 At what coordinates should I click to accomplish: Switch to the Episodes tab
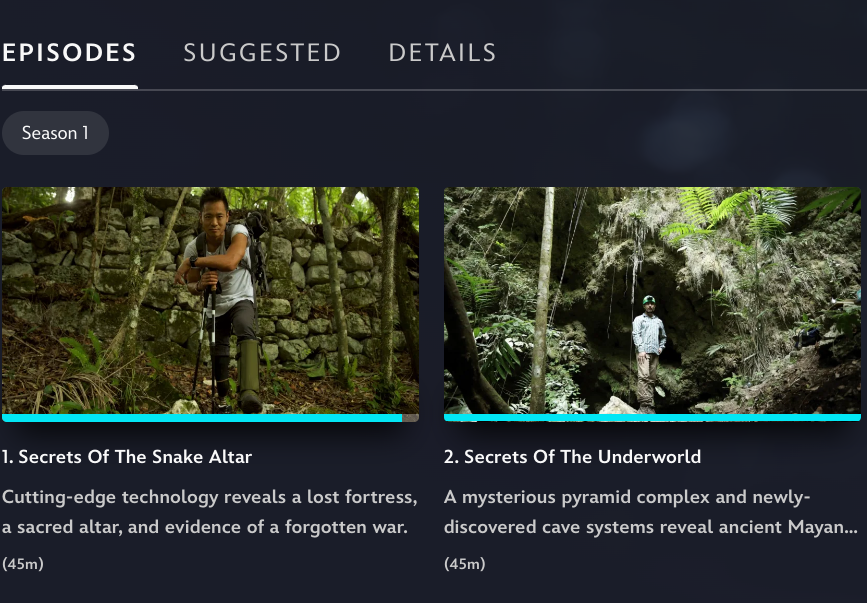point(69,53)
